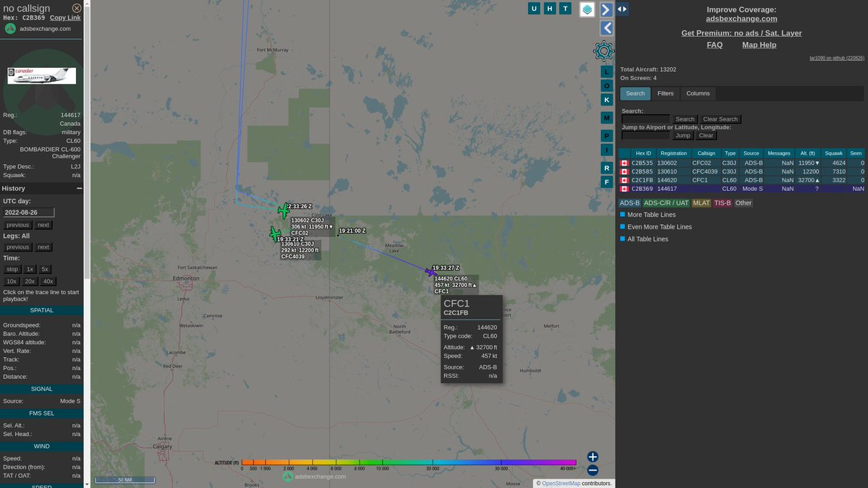Open the Filters tab
868x488 pixels.
click(665, 93)
